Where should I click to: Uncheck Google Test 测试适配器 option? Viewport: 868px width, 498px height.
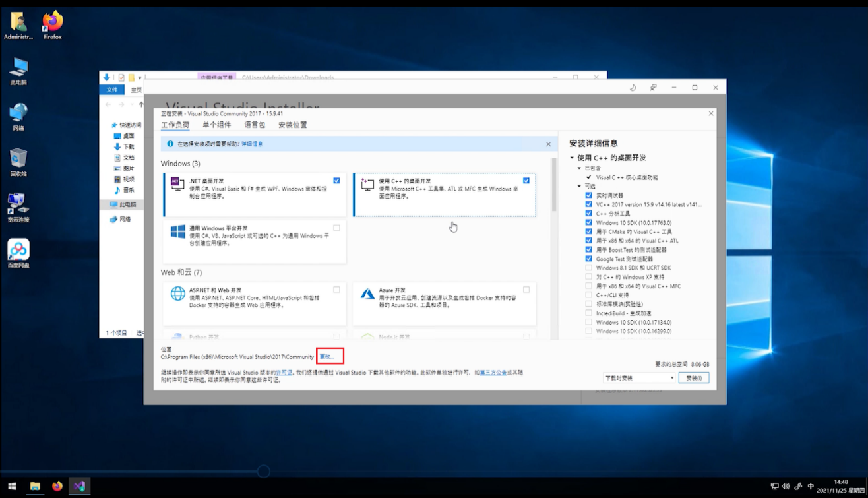(x=588, y=259)
